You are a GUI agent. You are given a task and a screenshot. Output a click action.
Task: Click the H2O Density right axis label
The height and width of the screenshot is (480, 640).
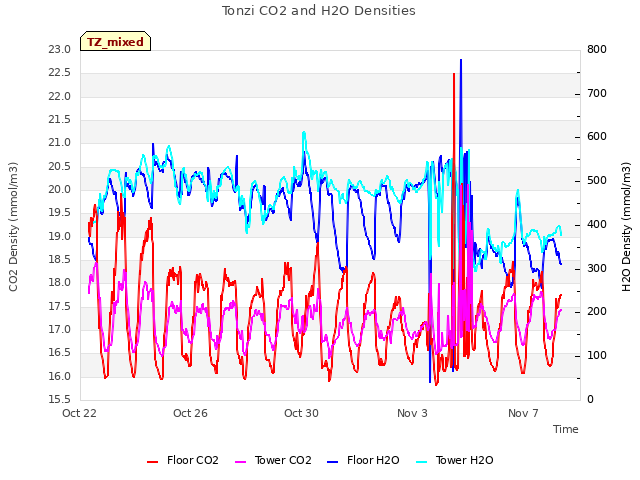point(626,227)
